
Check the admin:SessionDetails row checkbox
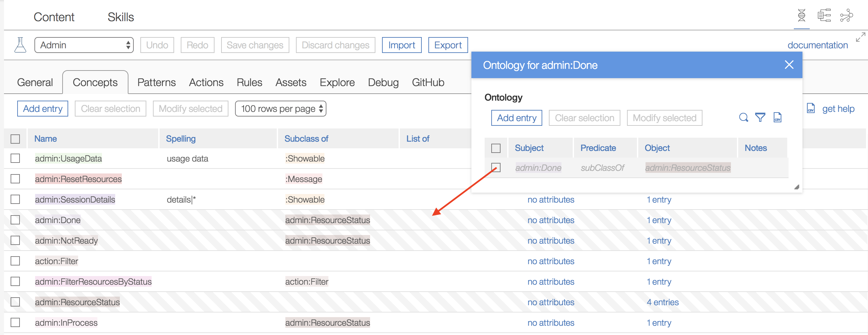15,200
